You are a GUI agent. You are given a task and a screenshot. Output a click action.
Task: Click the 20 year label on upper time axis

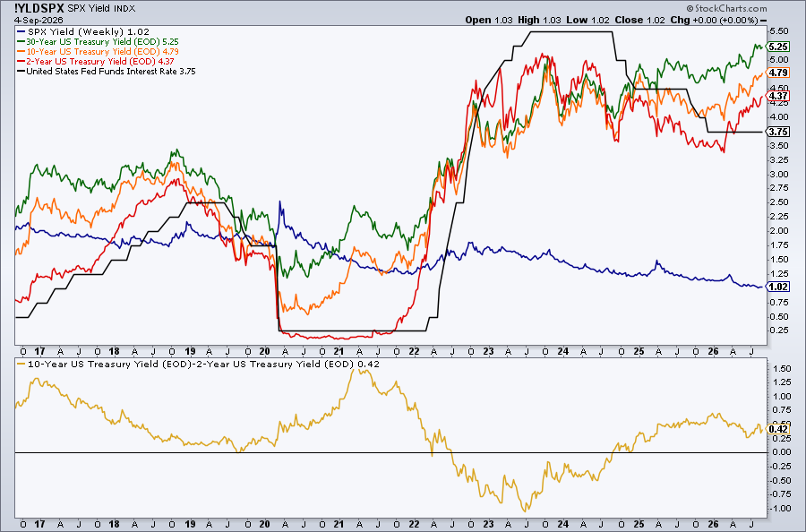click(x=265, y=352)
